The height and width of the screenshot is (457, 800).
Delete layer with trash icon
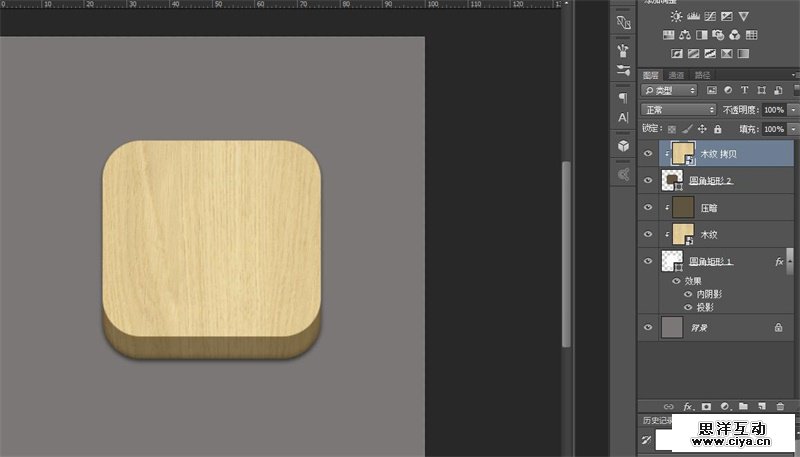tap(780, 407)
